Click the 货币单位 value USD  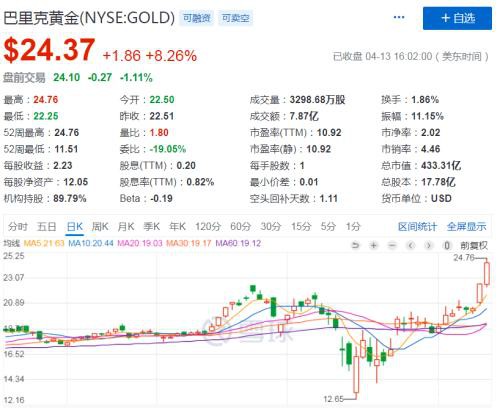[441, 199]
